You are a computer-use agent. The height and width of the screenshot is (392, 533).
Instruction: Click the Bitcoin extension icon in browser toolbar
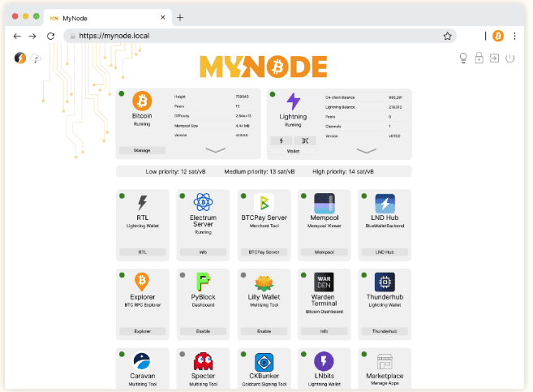coord(498,36)
